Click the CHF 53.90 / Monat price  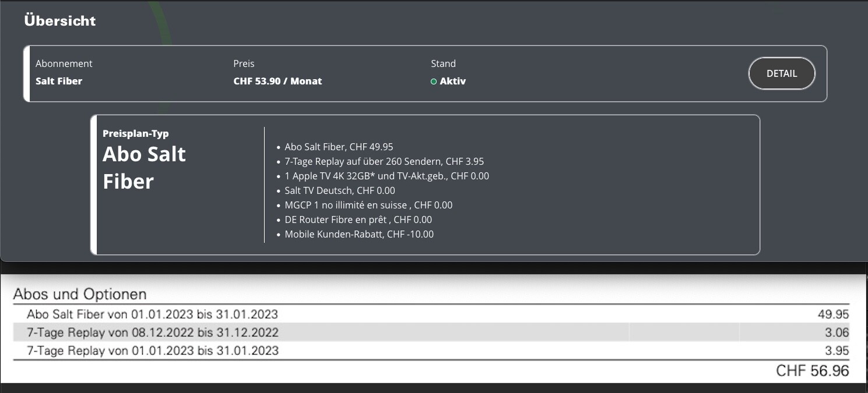(277, 81)
